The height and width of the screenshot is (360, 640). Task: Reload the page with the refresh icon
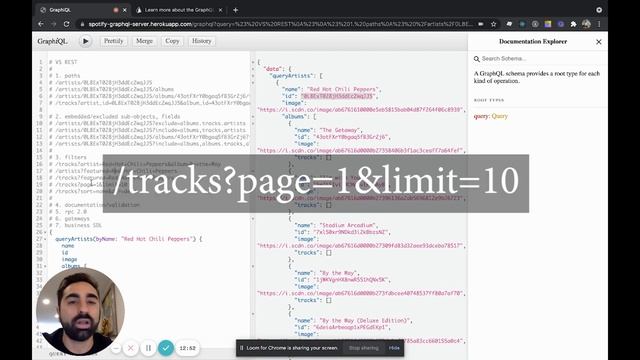tap(67, 24)
